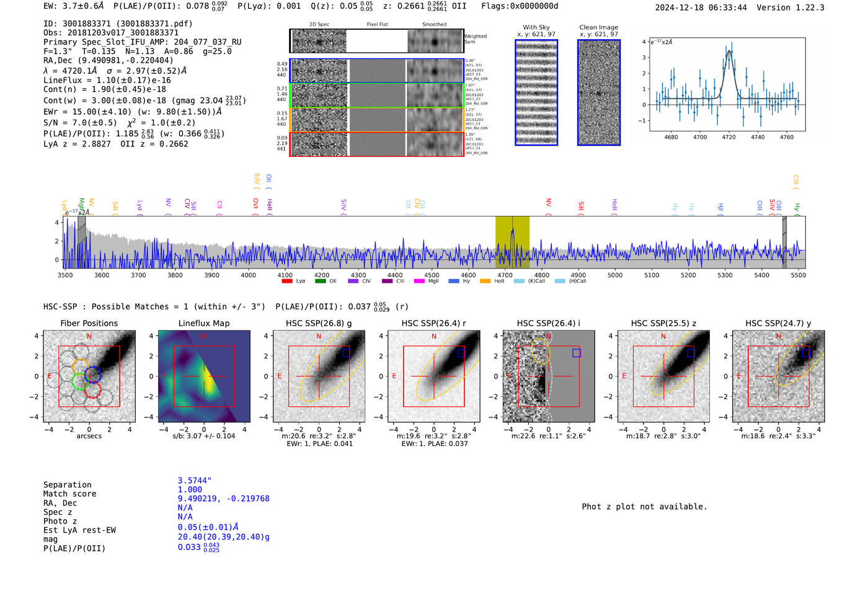Screen dimensions: 868x591
Task: Click the purple CIV legend swatch
Action: click(353, 282)
